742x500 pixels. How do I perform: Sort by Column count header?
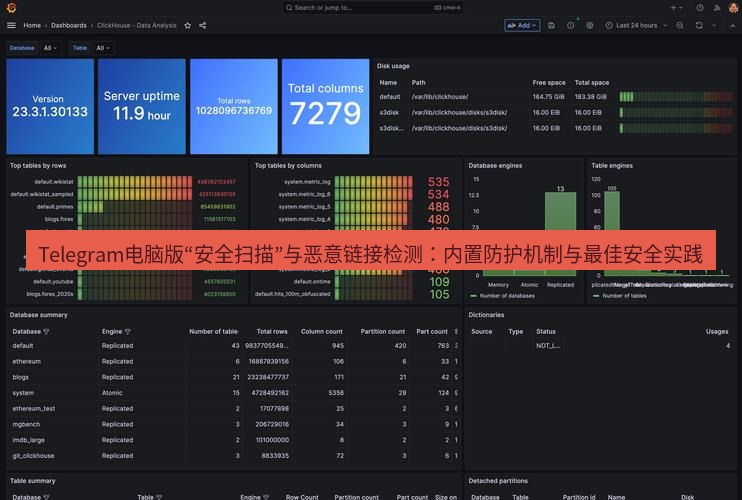(x=321, y=332)
